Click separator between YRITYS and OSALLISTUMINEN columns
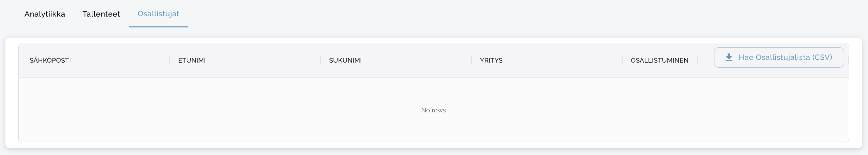The image size is (868, 155). pos(622,60)
